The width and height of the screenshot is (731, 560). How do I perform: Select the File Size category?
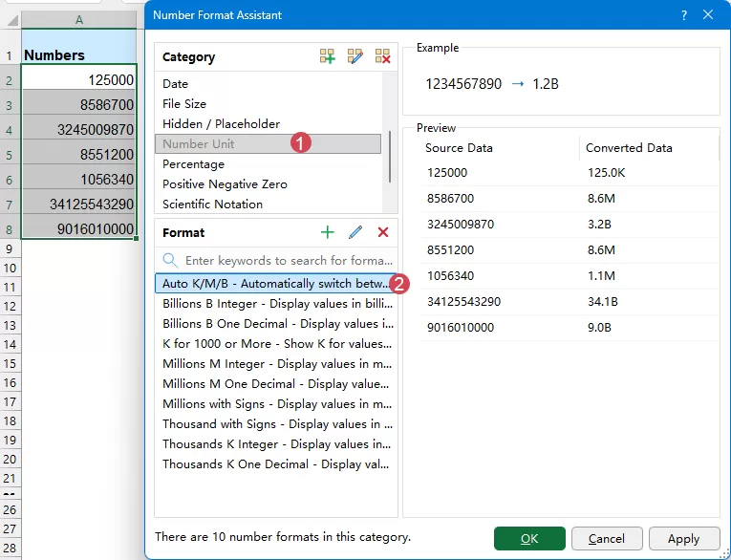click(x=269, y=104)
